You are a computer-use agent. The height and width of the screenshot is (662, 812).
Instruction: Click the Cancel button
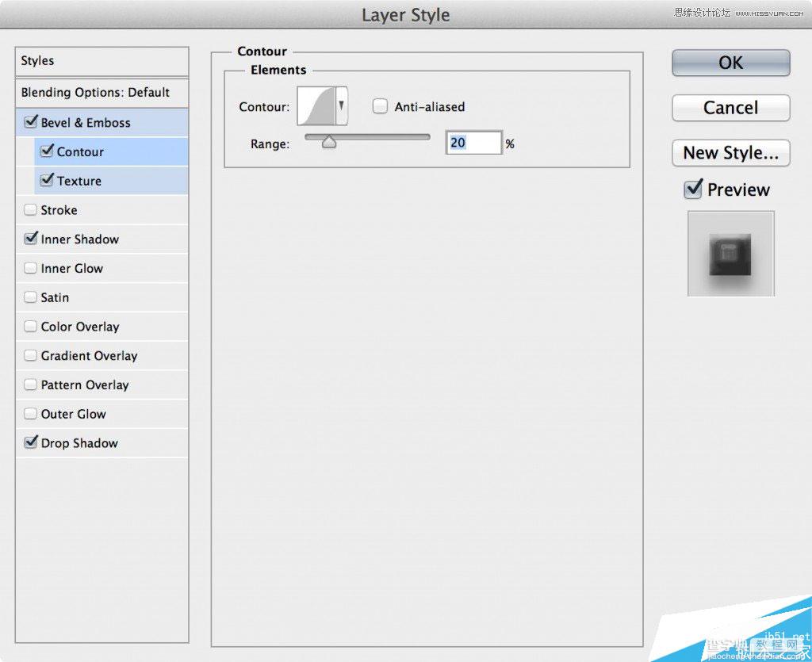coord(730,108)
